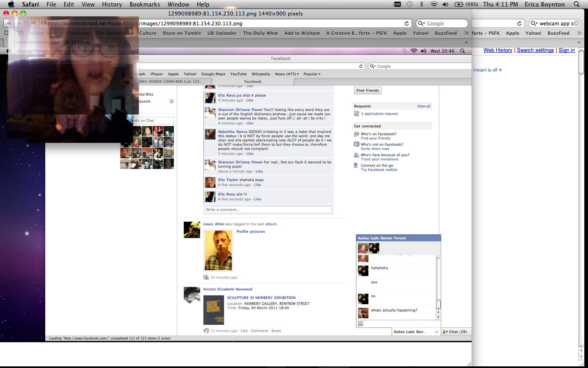Open The Daily What bookmark

click(x=260, y=33)
